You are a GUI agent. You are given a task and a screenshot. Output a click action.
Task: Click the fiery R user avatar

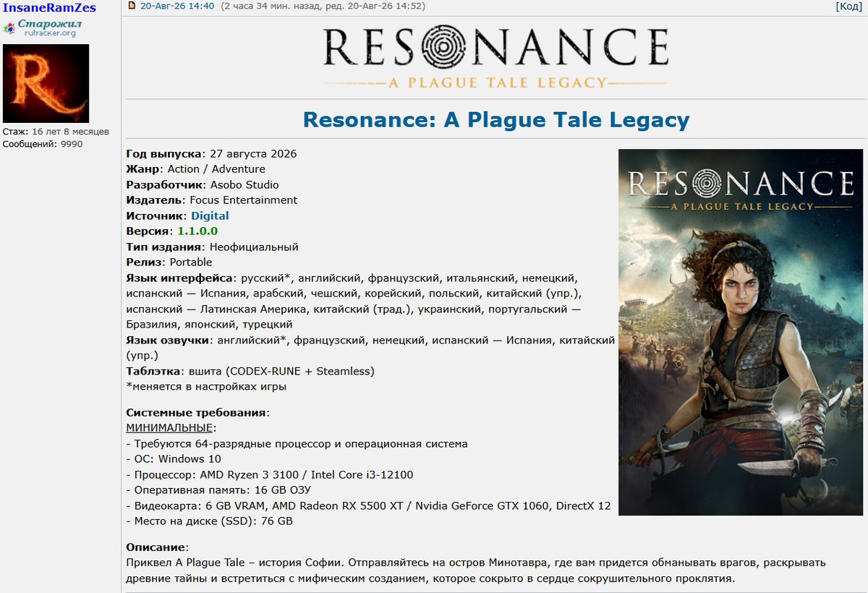[x=46, y=83]
